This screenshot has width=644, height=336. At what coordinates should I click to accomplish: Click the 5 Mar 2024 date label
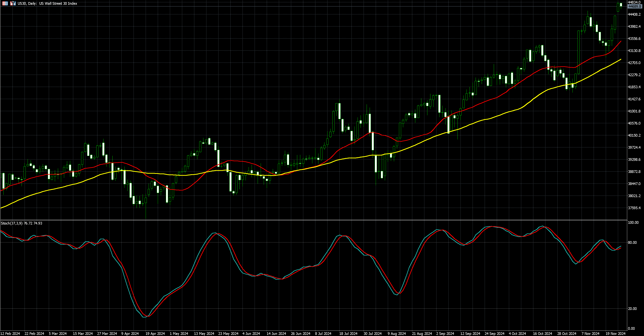tap(58, 334)
